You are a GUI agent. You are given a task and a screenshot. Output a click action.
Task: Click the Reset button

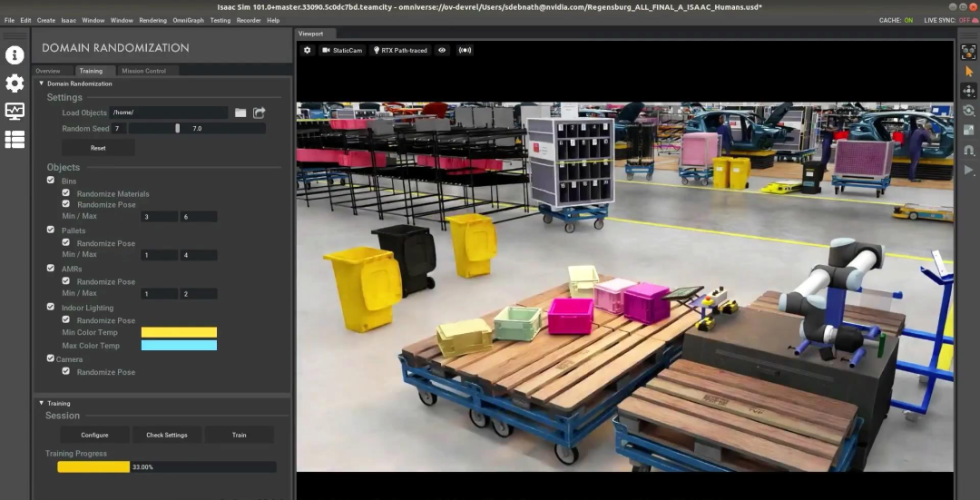[x=98, y=147]
